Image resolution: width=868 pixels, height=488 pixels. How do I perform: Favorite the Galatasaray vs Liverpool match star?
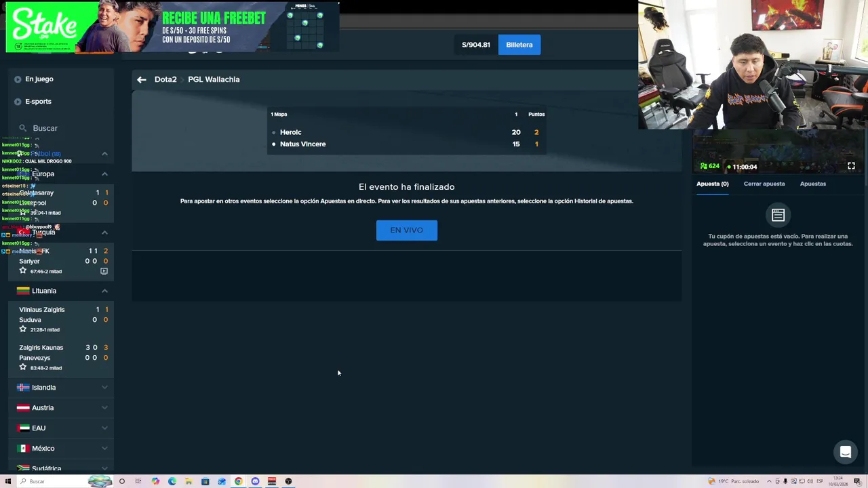22,213
